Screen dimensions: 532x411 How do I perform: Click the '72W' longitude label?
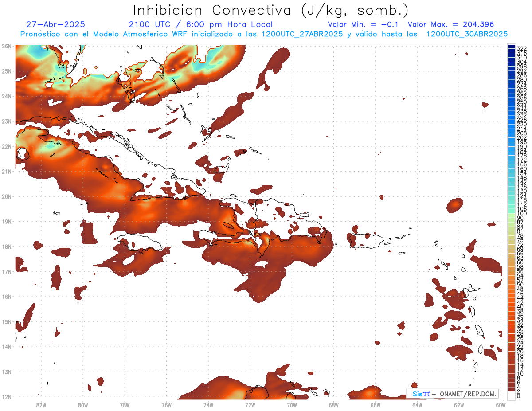[250, 404]
